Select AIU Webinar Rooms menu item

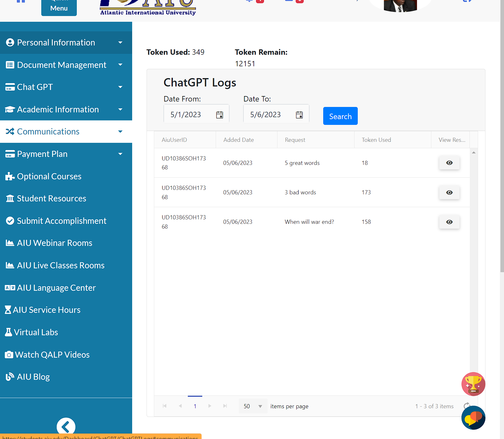54,243
